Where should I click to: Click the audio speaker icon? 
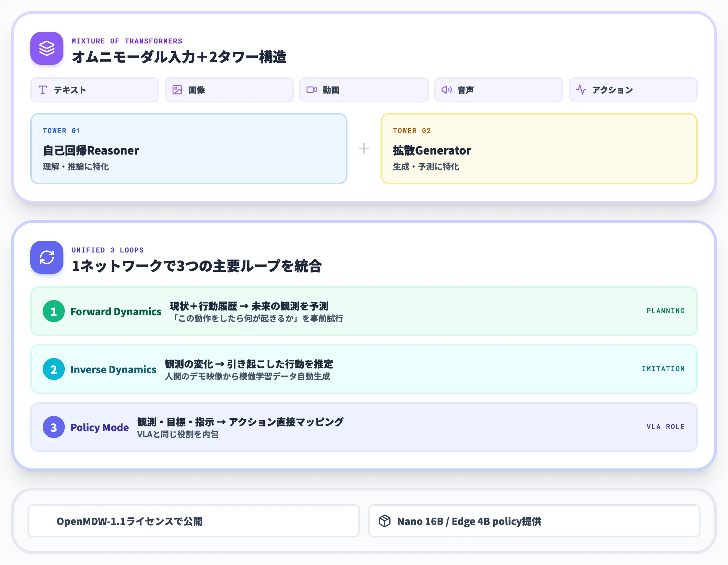(x=446, y=90)
